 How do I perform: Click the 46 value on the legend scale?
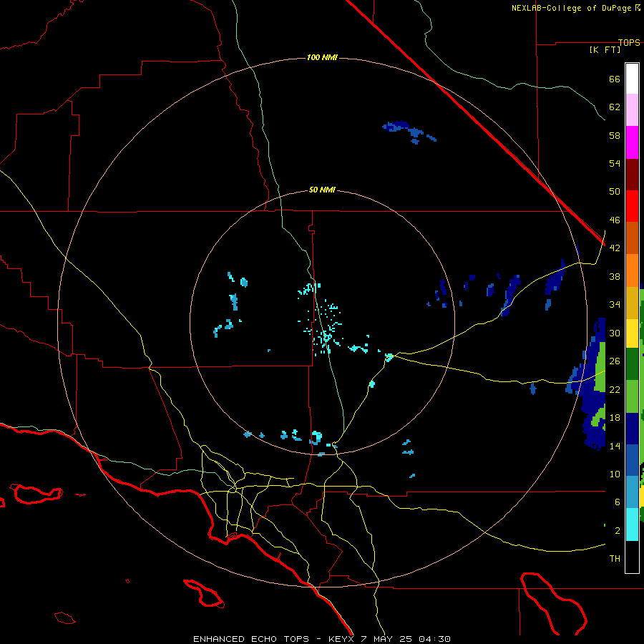615,220
